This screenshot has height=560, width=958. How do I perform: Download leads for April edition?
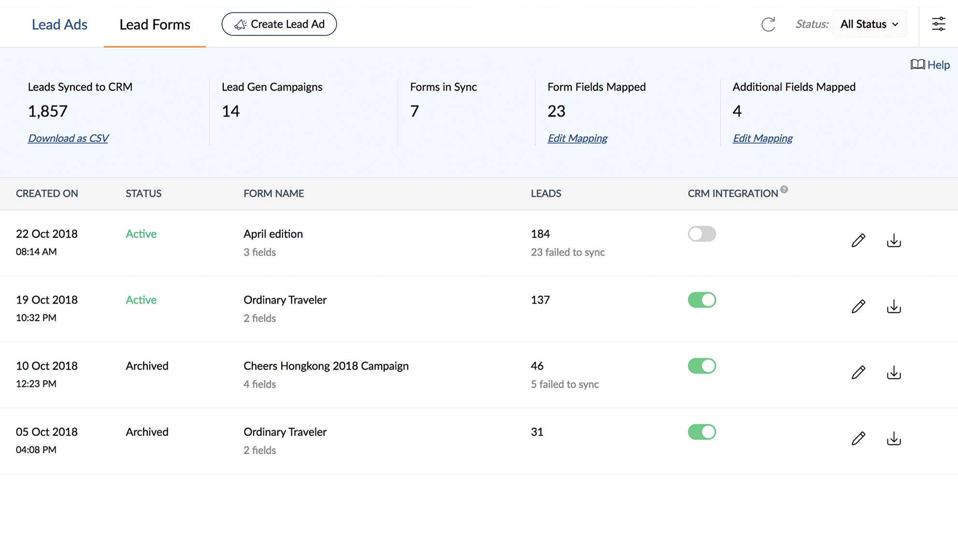click(894, 240)
